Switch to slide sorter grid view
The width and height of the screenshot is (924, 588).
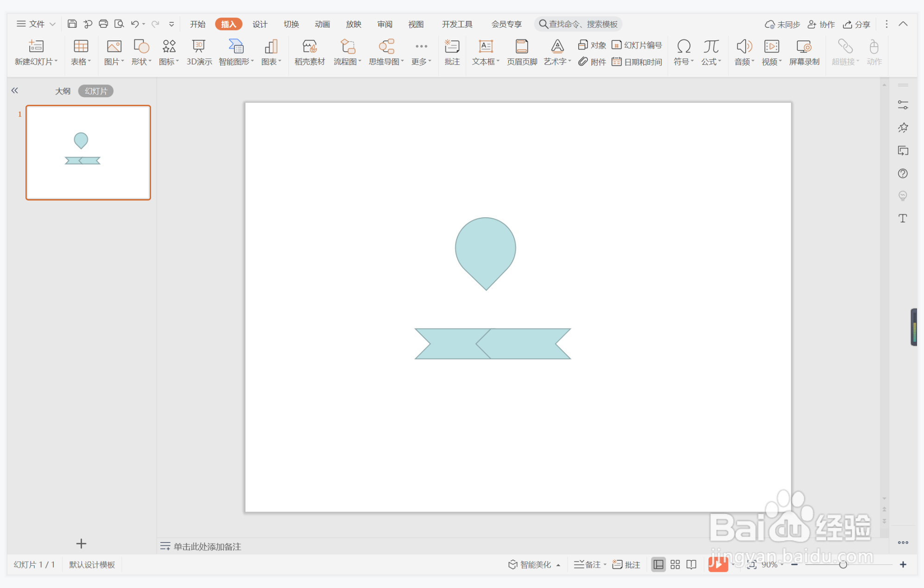(675, 564)
